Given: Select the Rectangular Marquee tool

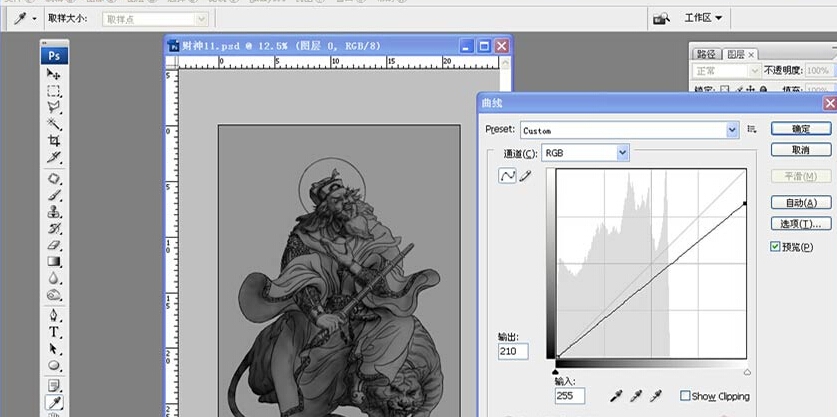Looking at the screenshot, I should [54, 91].
